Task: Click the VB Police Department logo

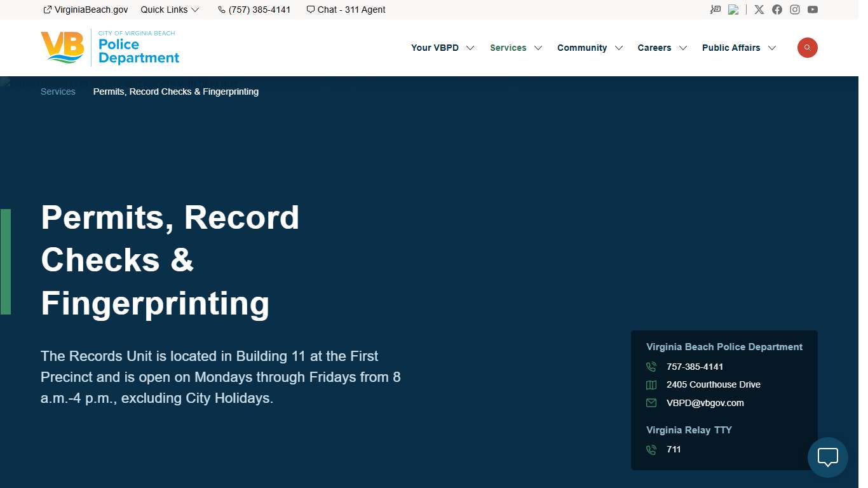Action: point(109,48)
